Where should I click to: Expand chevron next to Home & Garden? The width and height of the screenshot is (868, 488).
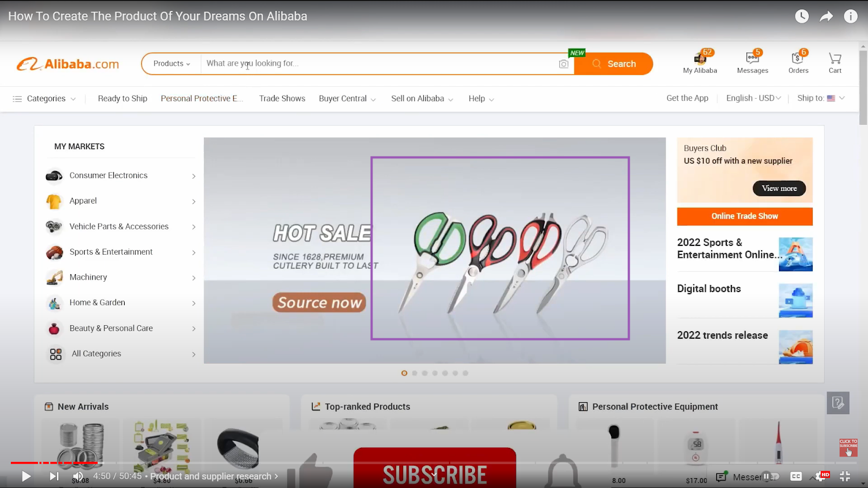tap(194, 303)
